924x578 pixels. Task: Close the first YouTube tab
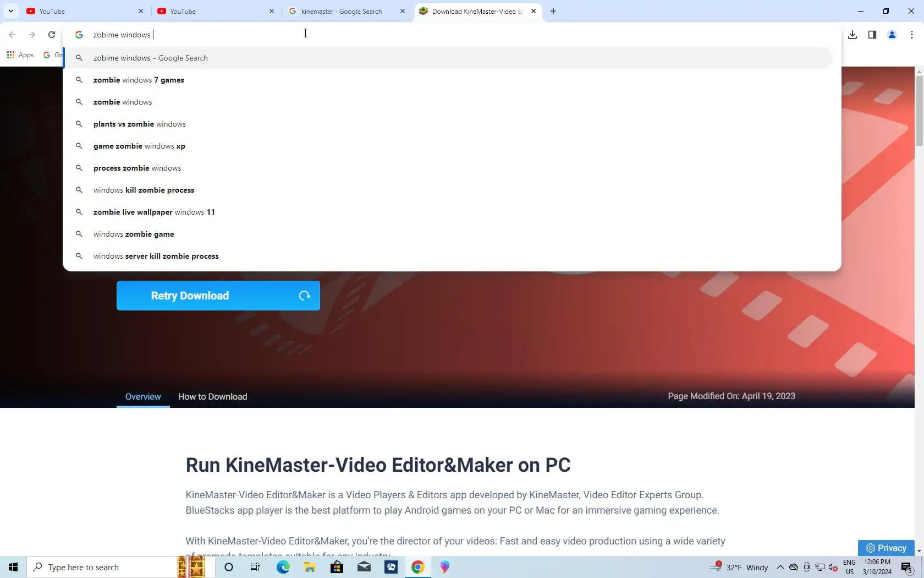pyautogui.click(x=141, y=11)
